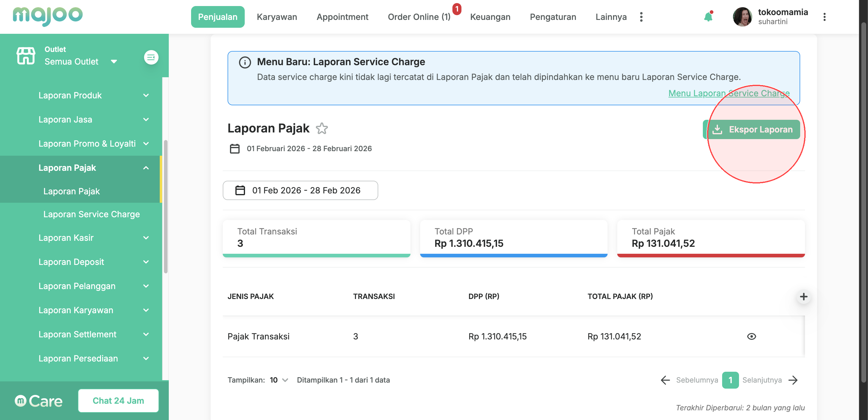Screen dimensions: 868x420
Task: View Pajak Transaksi details via eye icon
Action: 751,336
